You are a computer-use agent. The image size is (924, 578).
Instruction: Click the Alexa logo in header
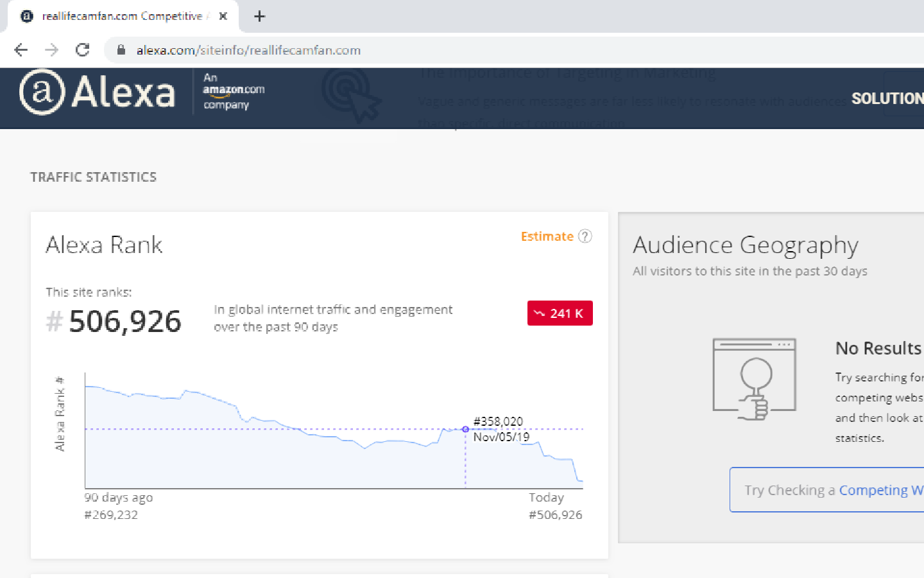98,92
